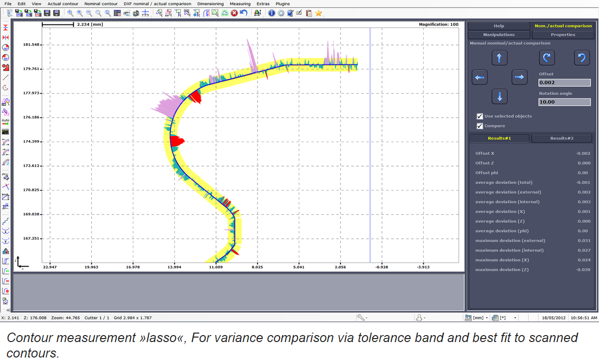The height and width of the screenshot is (364, 599).
Task: Rotate counterclockwise with the curved arrow button
Action: point(582,58)
